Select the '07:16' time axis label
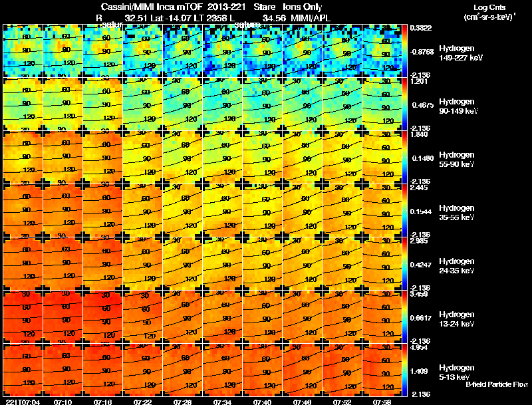The image size is (532, 405). (x=102, y=402)
